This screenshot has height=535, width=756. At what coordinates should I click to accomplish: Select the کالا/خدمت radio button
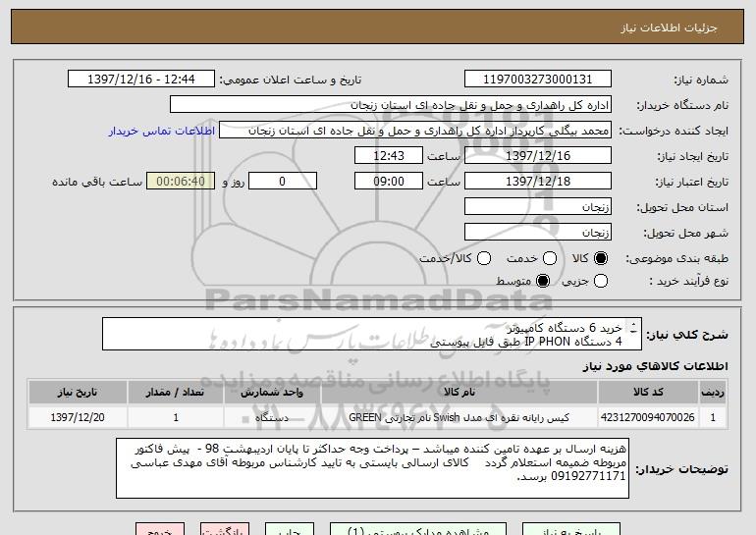(x=484, y=258)
